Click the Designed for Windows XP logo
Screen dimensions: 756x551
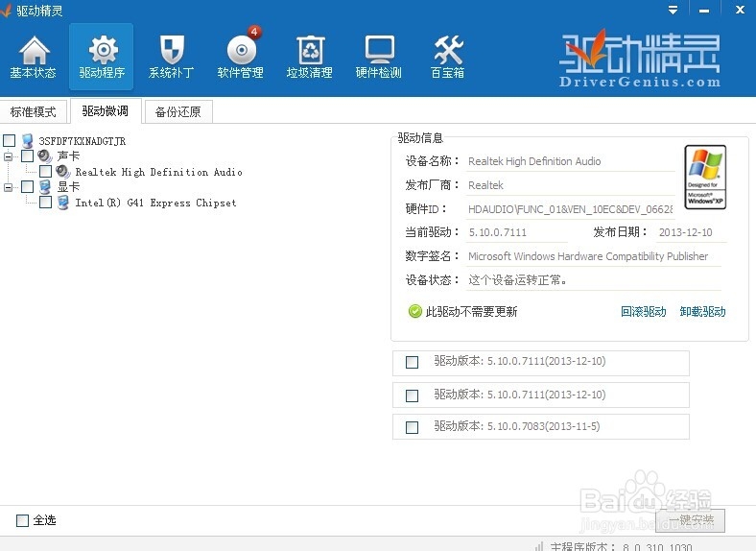tap(705, 177)
